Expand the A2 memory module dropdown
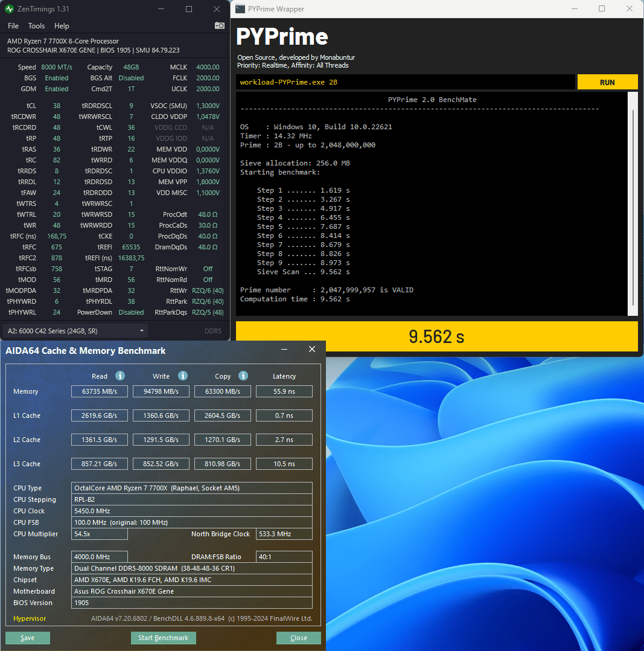Image resolution: width=644 pixels, height=651 pixels. 75,331
